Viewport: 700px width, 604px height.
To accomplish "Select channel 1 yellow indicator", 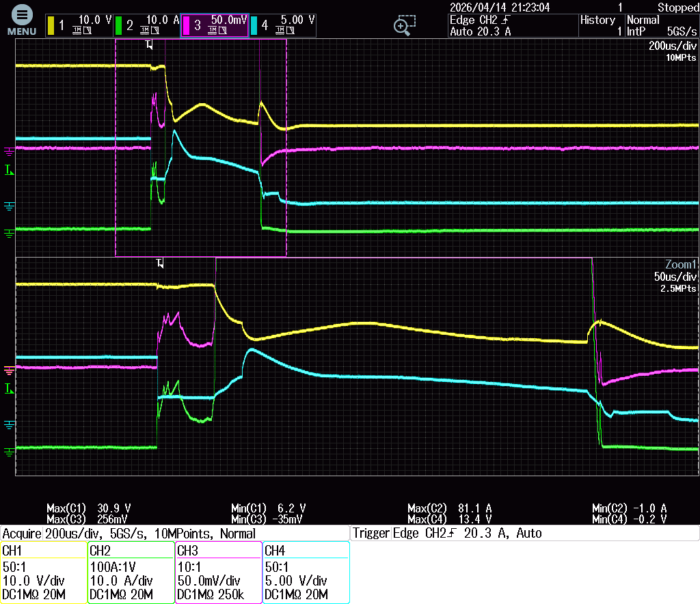I will tap(51, 25).
